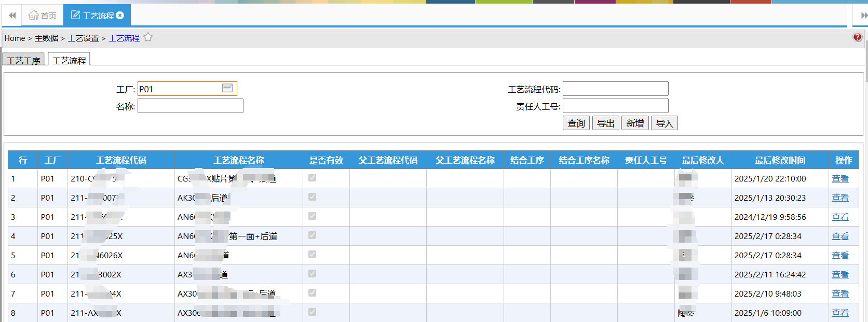This screenshot has height=322, width=868.
Task: Close the 工艺流程 tab with its X icon
Action: point(120,16)
